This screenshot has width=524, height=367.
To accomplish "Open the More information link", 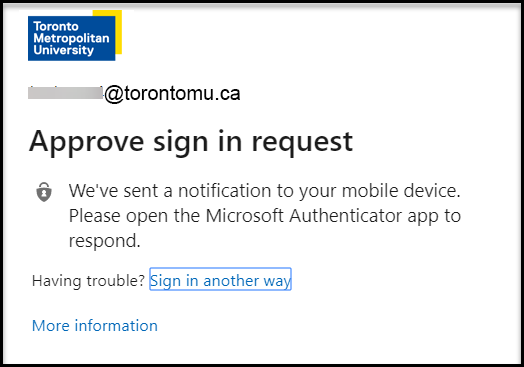I will 95,325.
